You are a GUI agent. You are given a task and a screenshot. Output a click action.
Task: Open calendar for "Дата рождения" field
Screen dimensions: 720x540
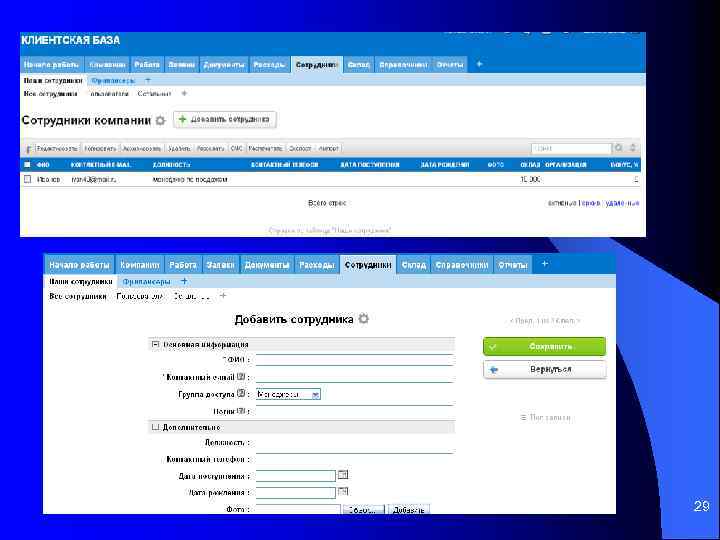coord(343,492)
